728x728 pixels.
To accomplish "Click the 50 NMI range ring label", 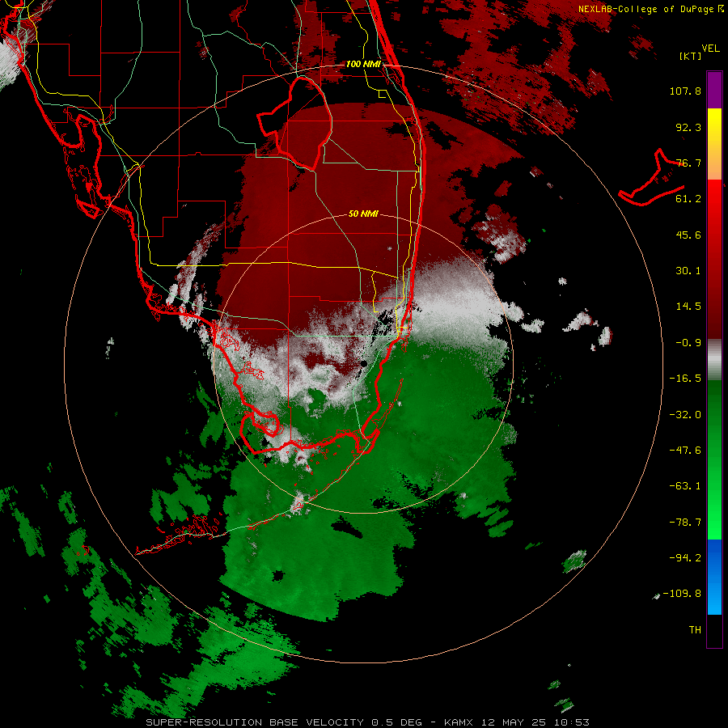I will click(363, 214).
